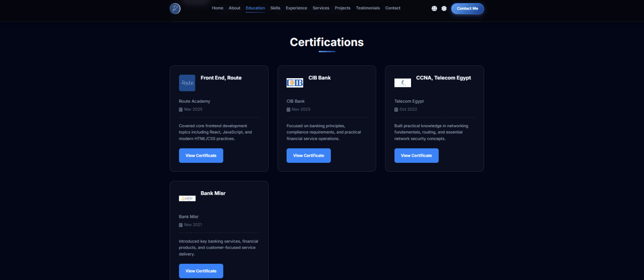644x280 pixels.
Task: Click the calendar icon beside Oct 2022
Action: click(x=396, y=109)
